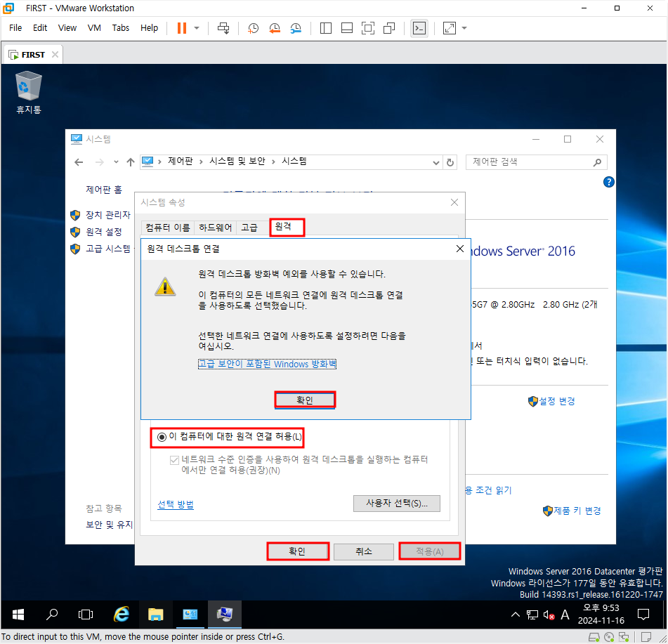668x644 pixels.
Task: Show hidden system tray icons
Action: pyautogui.click(x=516, y=615)
